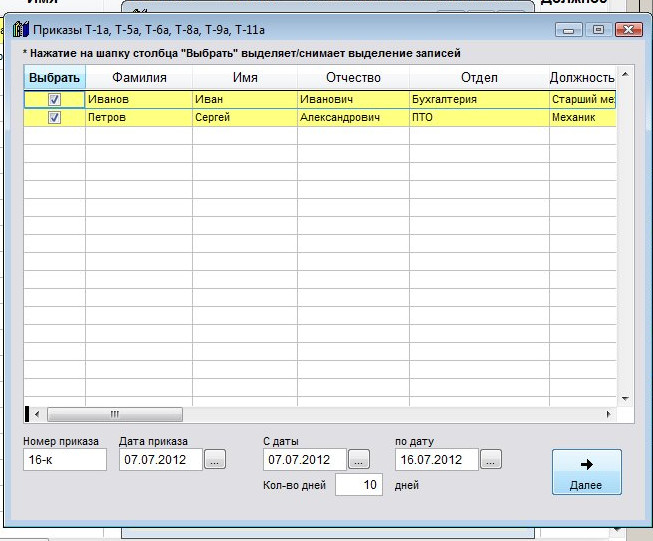This screenshot has width=653, height=541.
Task: Focus the Кол-во дней input field
Action: [x=359, y=485]
